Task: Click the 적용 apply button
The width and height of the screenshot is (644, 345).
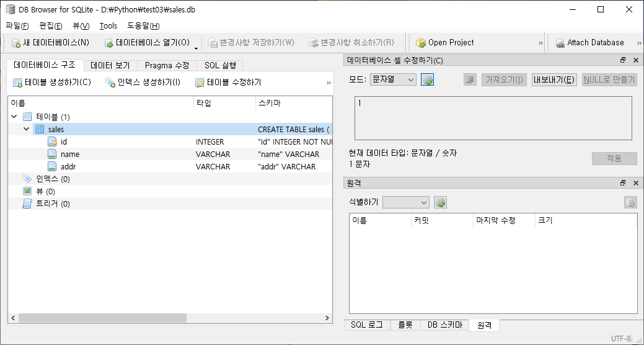Action: click(614, 159)
